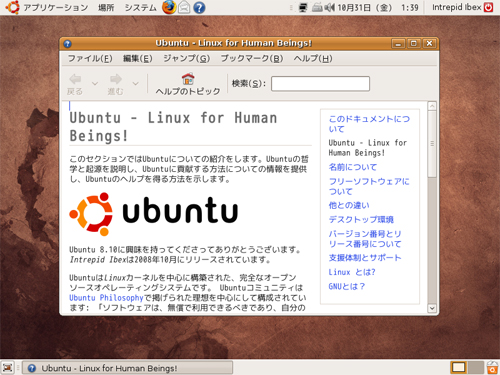Open the ヘルプ(H) menu
This screenshot has width=500, height=375.
(313, 59)
